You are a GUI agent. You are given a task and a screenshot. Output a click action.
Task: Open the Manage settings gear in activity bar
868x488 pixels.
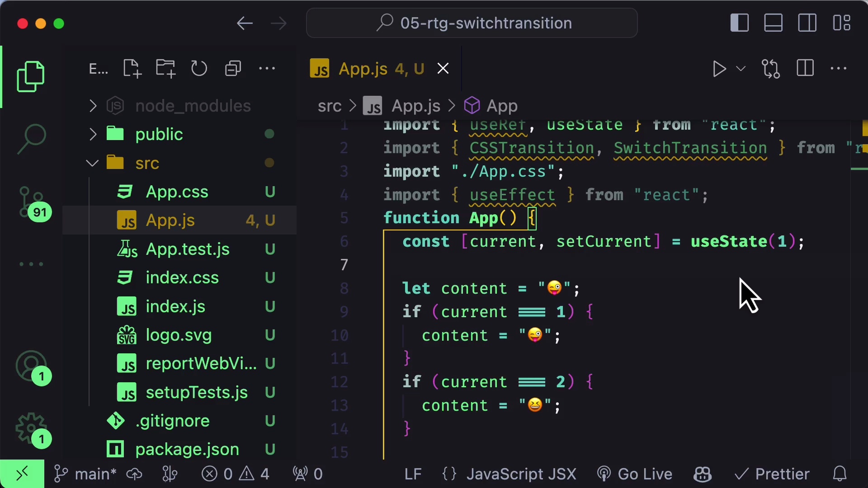pos(30,429)
